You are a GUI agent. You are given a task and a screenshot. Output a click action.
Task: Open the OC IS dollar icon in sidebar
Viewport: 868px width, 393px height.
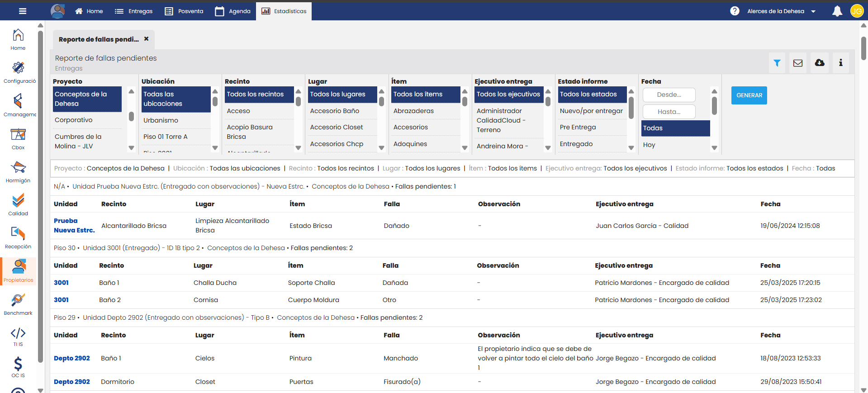(x=18, y=367)
